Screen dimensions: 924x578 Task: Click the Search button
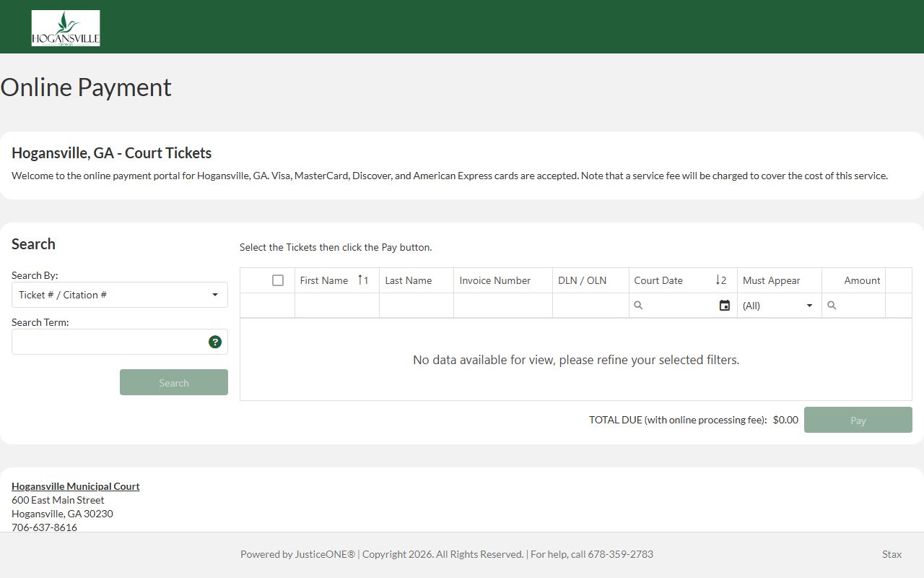[x=174, y=382]
